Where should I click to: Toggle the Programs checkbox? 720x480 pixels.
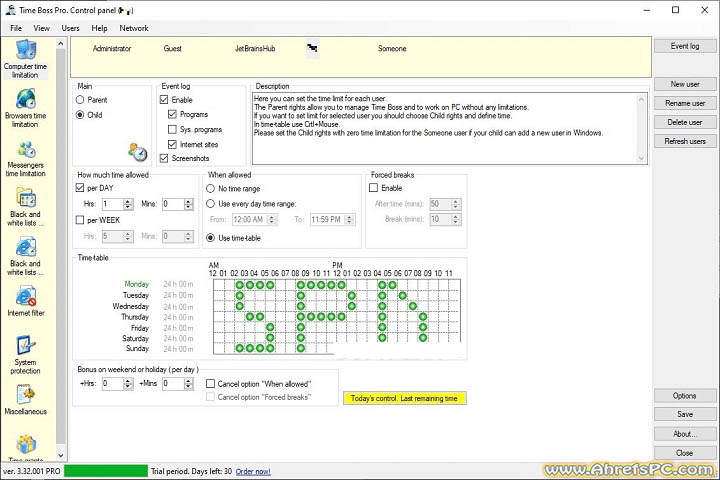tap(172, 114)
